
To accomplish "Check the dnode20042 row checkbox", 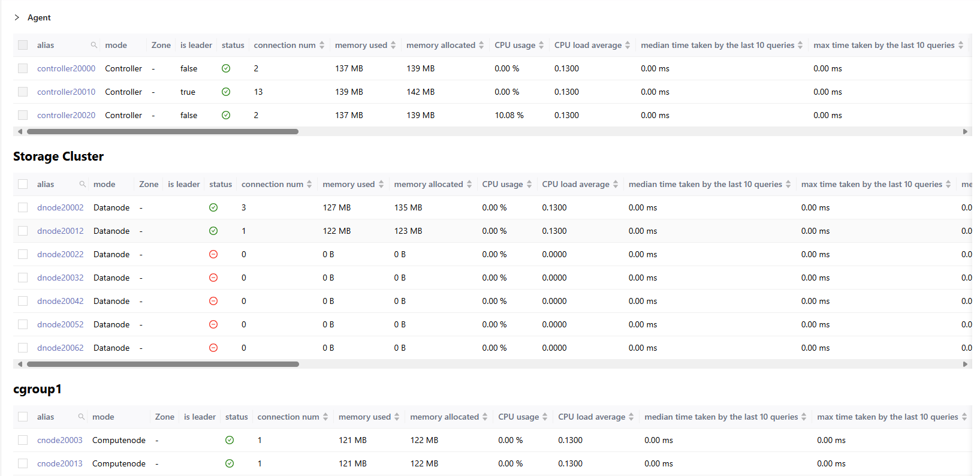I will click(23, 301).
